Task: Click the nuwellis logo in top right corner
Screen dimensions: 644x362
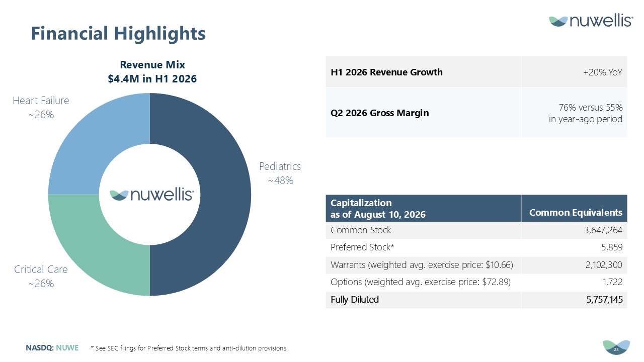Action: pyautogui.click(x=591, y=21)
